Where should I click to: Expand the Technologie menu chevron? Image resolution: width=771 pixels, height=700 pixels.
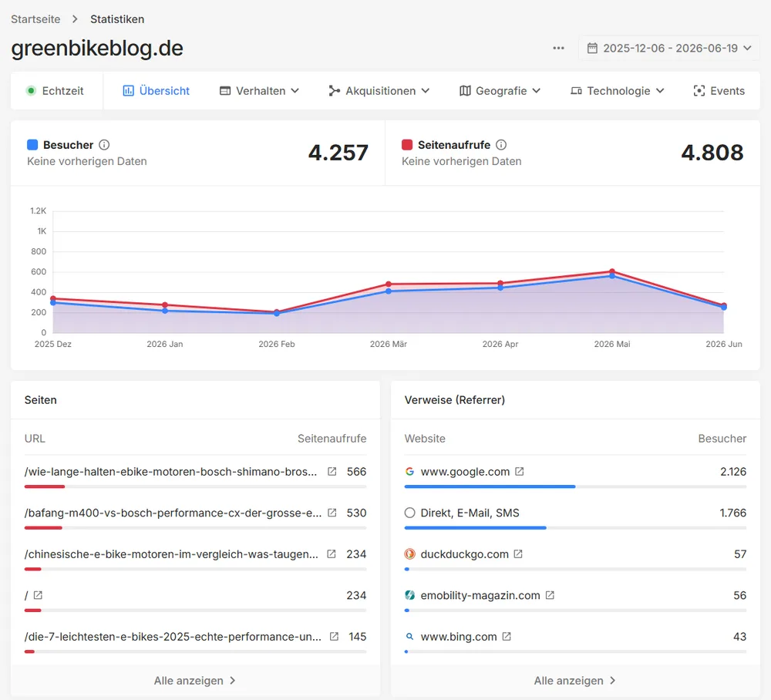[x=661, y=91]
